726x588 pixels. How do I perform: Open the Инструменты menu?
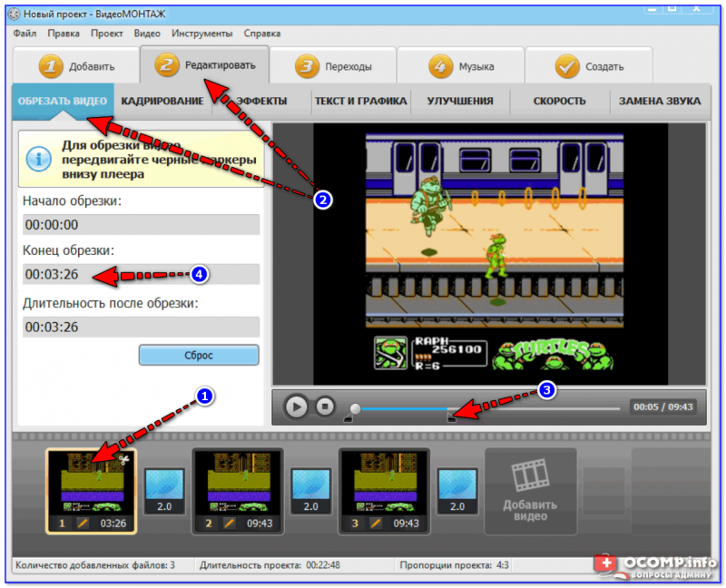pos(201,34)
